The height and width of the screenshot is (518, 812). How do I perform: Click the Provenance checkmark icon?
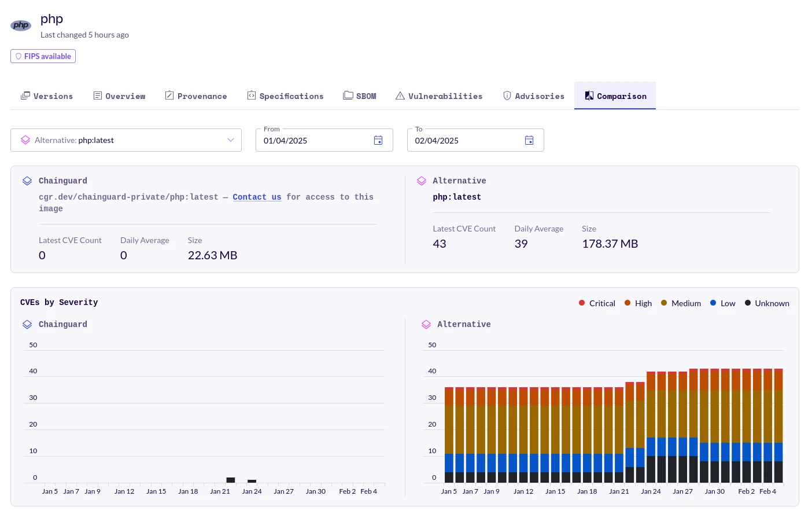pos(169,95)
